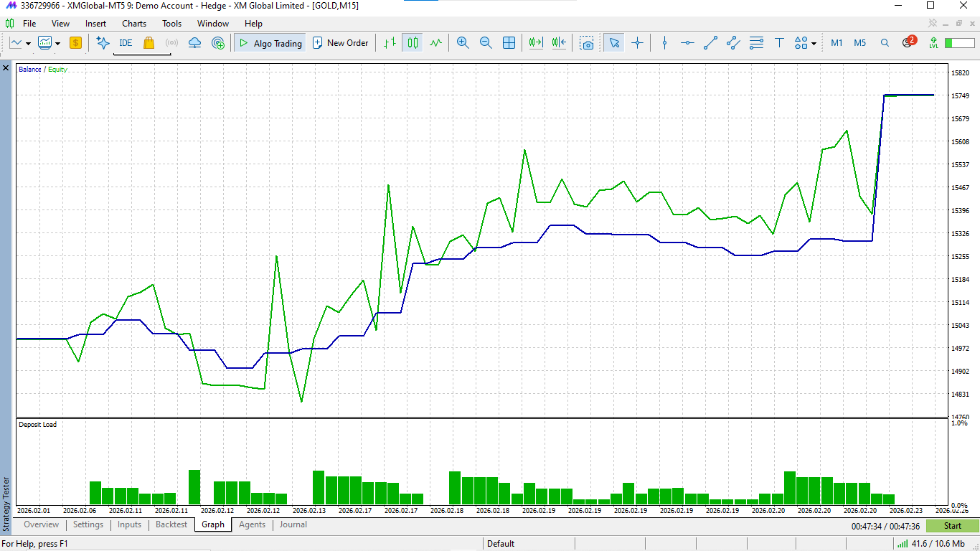Switch to the Agents tab

tap(252, 524)
